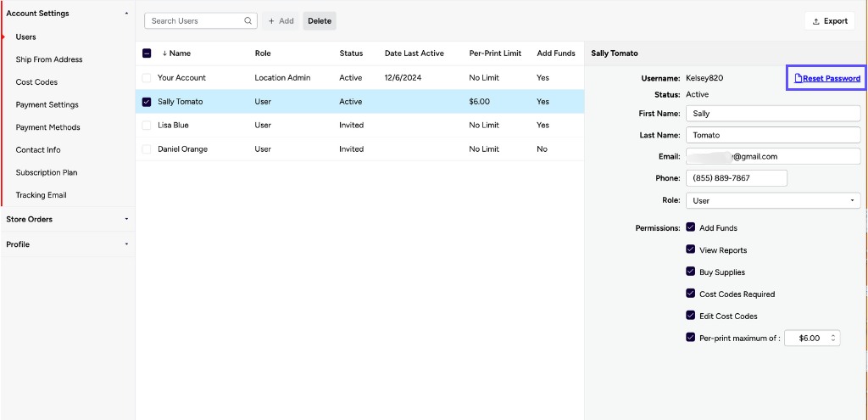Click the Phone number field
This screenshot has width=868, height=420.
point(736,178)
